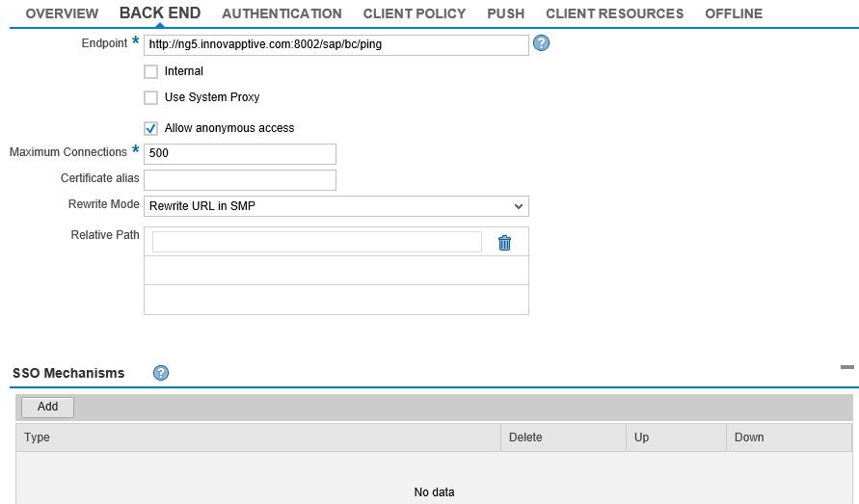Uncheck Allow anonymous access

click(151, 128)
